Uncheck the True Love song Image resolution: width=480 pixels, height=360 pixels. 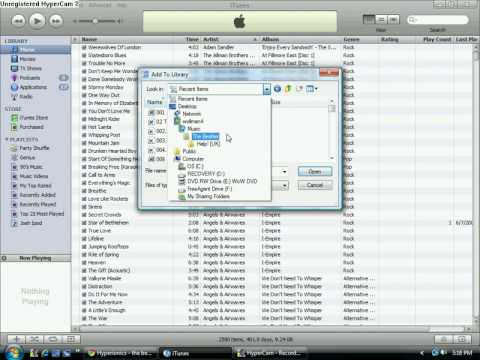pyautogui.click(x=84, y=231)
